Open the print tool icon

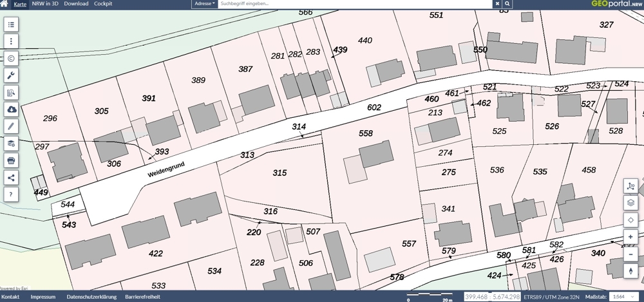(11, 160)
